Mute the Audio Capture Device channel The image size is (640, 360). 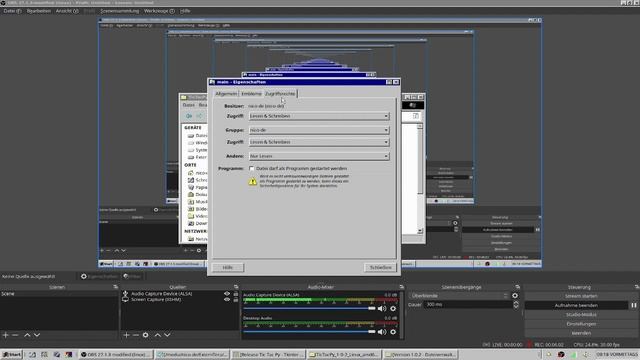[x=382, y=309]
